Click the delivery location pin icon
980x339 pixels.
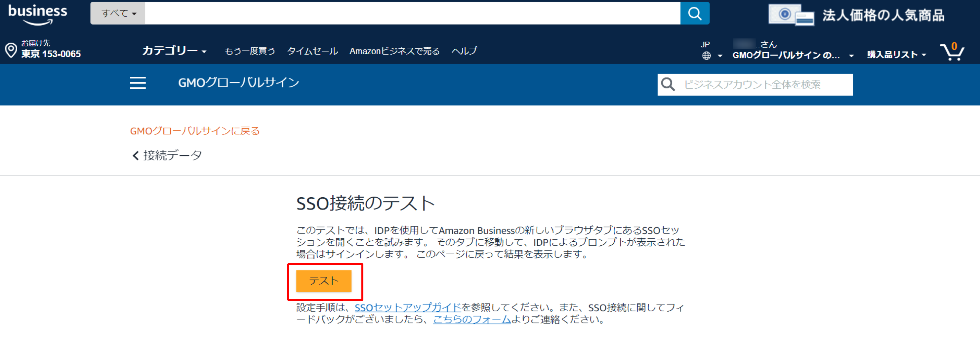tap(11, 50)
